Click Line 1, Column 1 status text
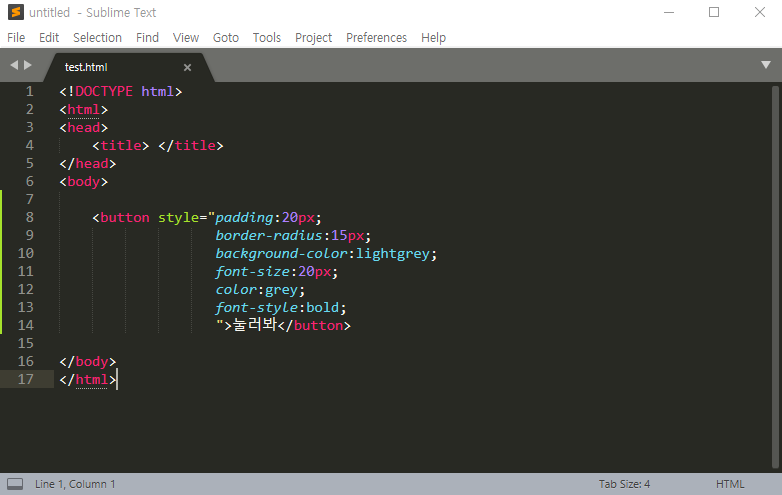 (x=75, y=484)
